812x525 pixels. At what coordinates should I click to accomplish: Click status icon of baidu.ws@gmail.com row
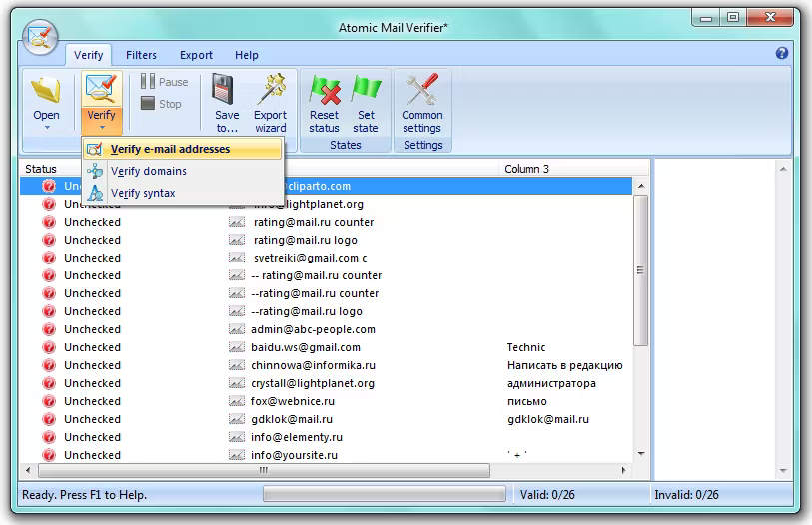[49, 347]
